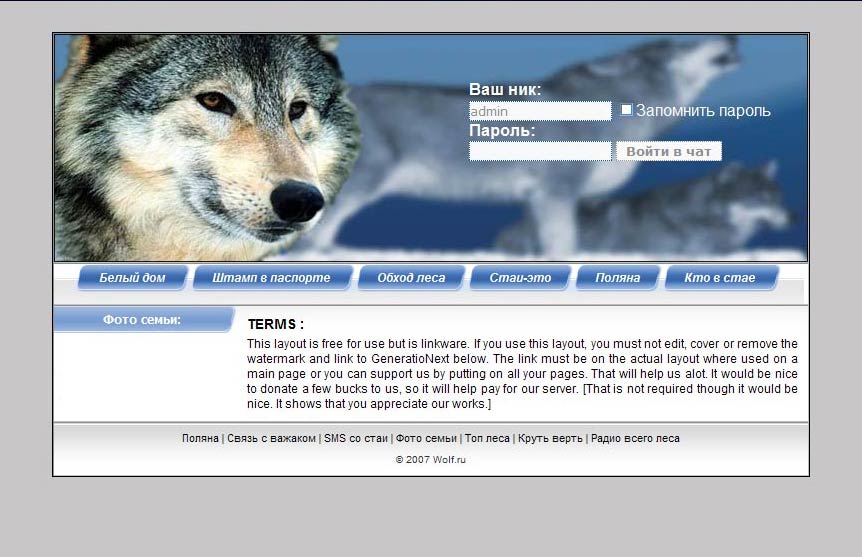Click the TERMS : heading text
This screenshot has width=862, height=557.
click(275, 324)
